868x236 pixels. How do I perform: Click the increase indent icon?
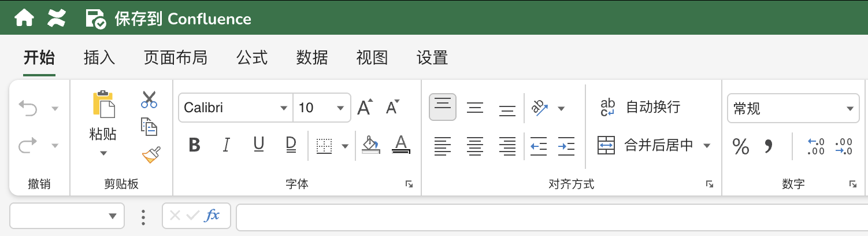(x=566, y=146)
